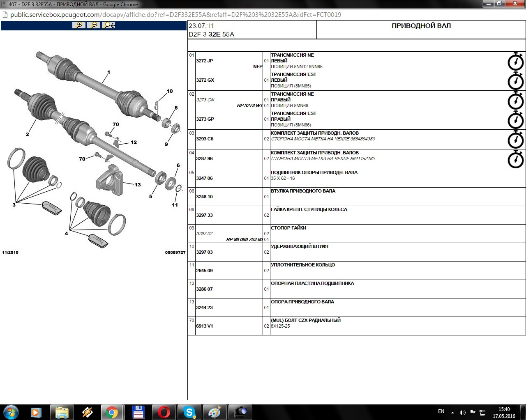Viewport: 526px width, 420px height.
Task: Select part number 3272 JP
Action: point(204,61)
